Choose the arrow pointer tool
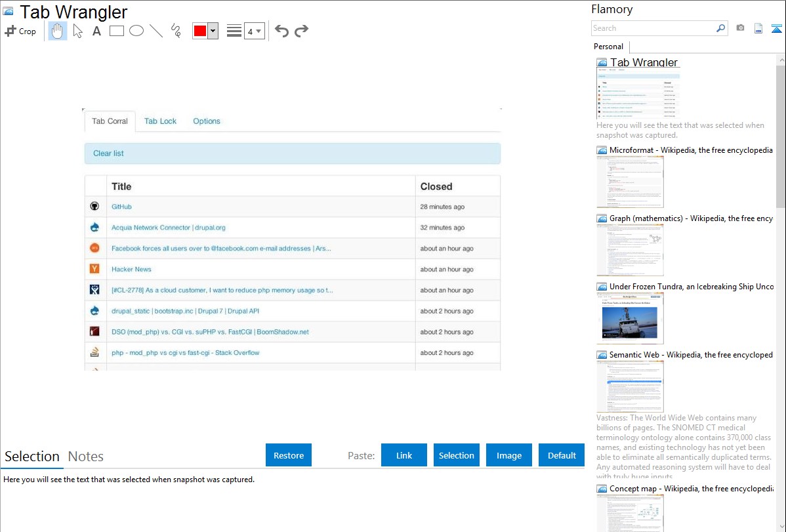Image resolution: width=786 pixels, height=532 pixels. 77,31
